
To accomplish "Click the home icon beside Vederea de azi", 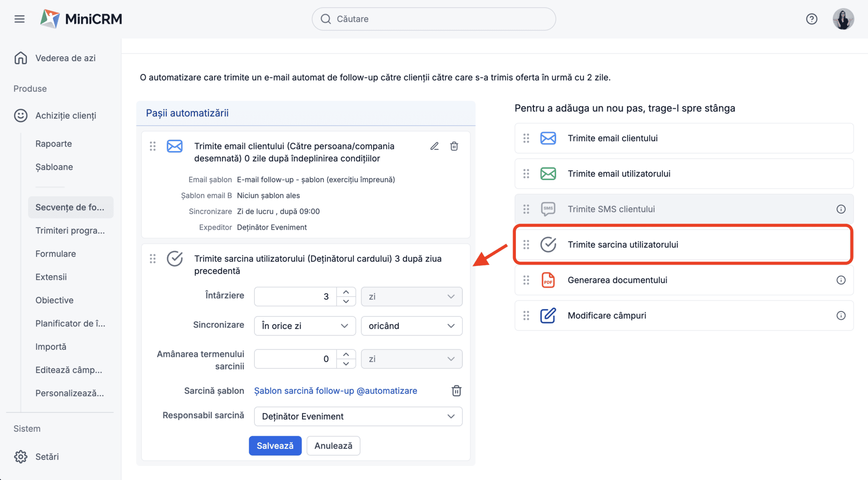I will click(x=21, y=58).
